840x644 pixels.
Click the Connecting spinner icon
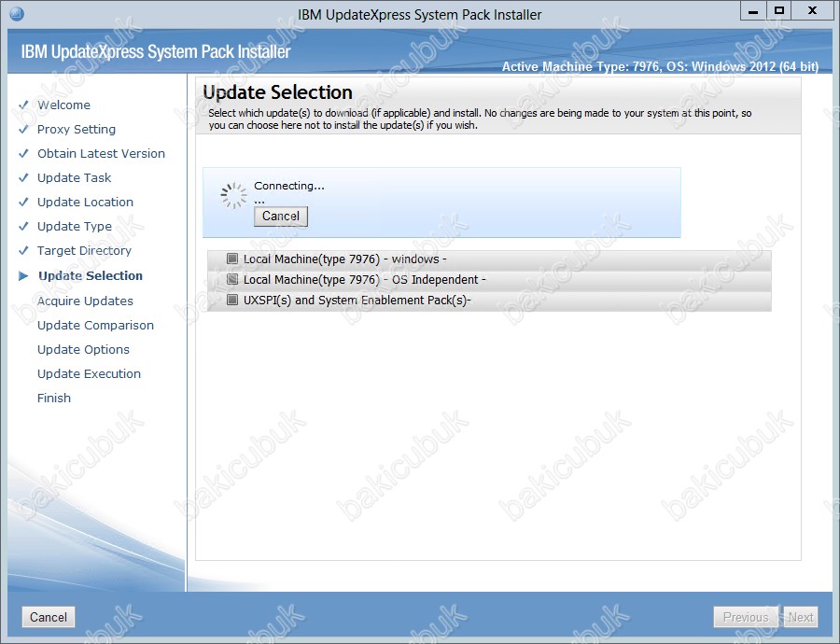[x=233, y=196]
